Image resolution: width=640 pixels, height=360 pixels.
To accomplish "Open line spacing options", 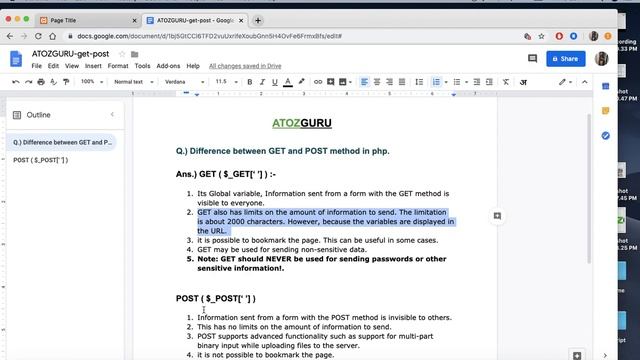I will tap(419, 82).
